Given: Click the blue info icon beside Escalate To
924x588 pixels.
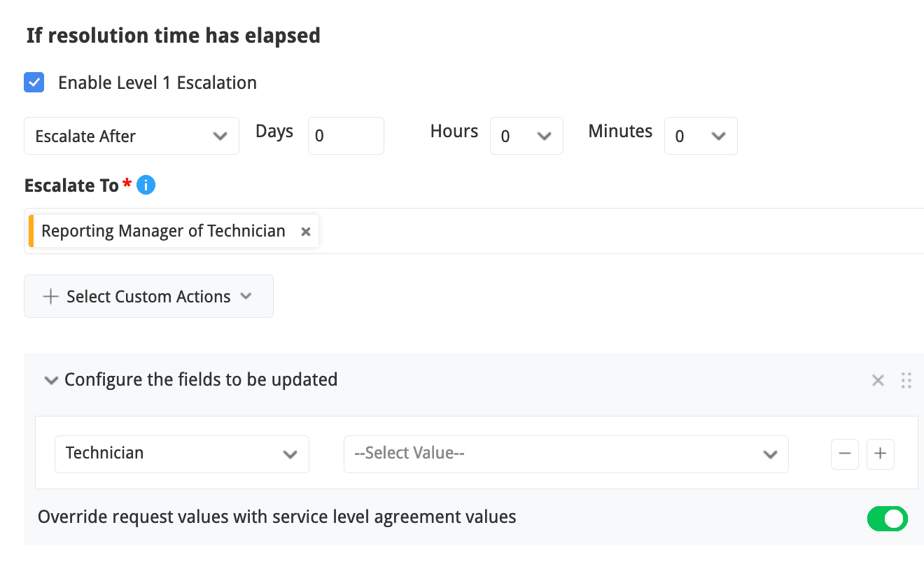Looking at the screenshot, I should coord(146,185).
